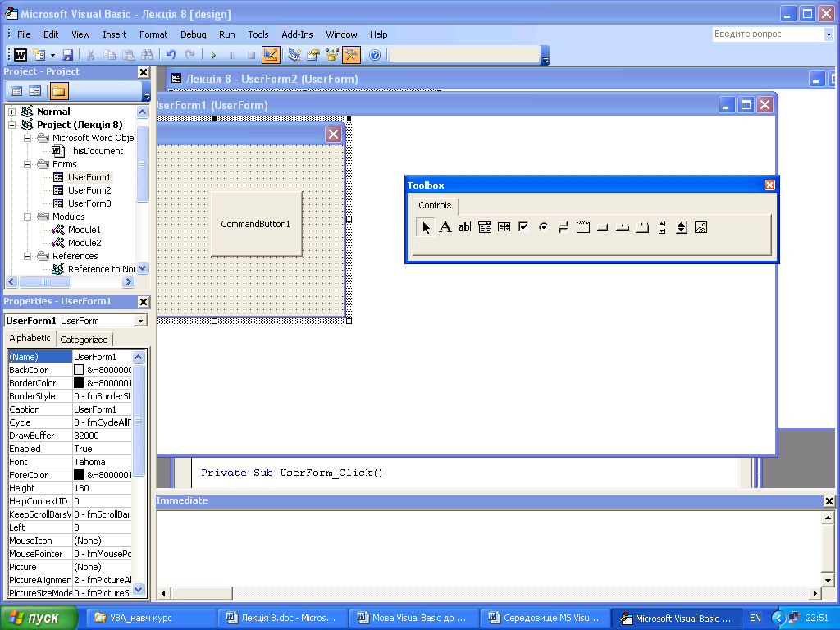
Task: Click the Insert UserForm toolbar icon
Action: 39,55
